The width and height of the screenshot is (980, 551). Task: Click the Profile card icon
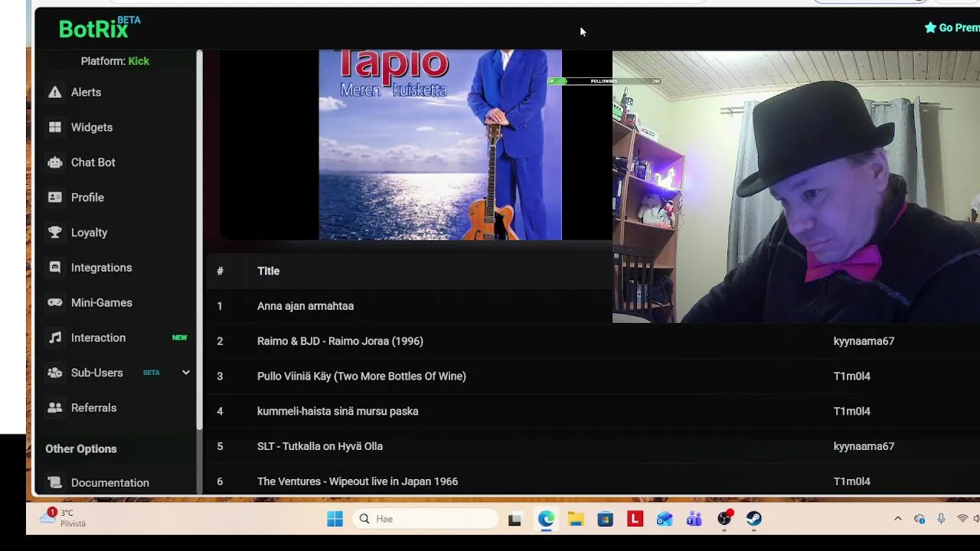click(x=55, y=197)
